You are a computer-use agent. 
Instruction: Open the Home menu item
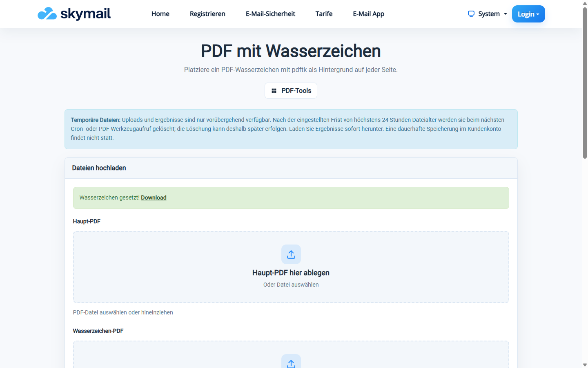click(x=160, y=14)
